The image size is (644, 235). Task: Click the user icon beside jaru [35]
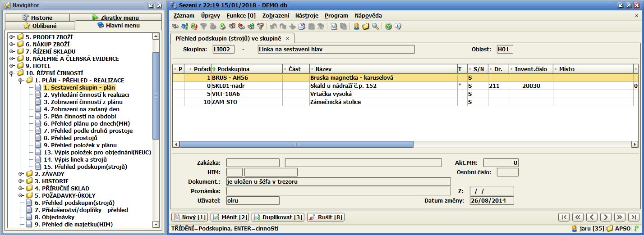click(x=575, y=229)
